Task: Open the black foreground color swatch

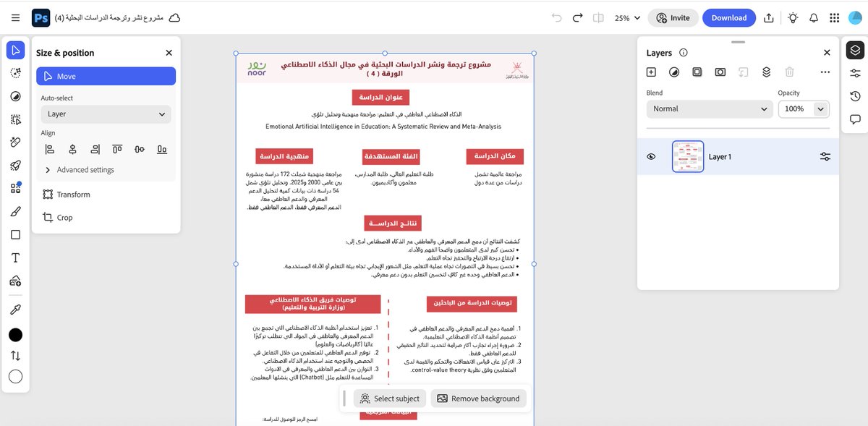Action: [15, 335]
